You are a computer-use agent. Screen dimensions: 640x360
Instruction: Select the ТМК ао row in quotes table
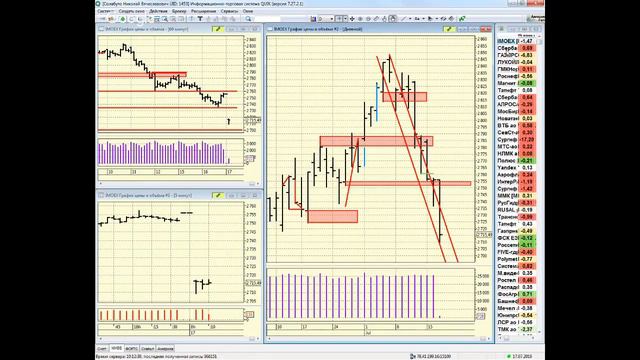click(516, 329)
